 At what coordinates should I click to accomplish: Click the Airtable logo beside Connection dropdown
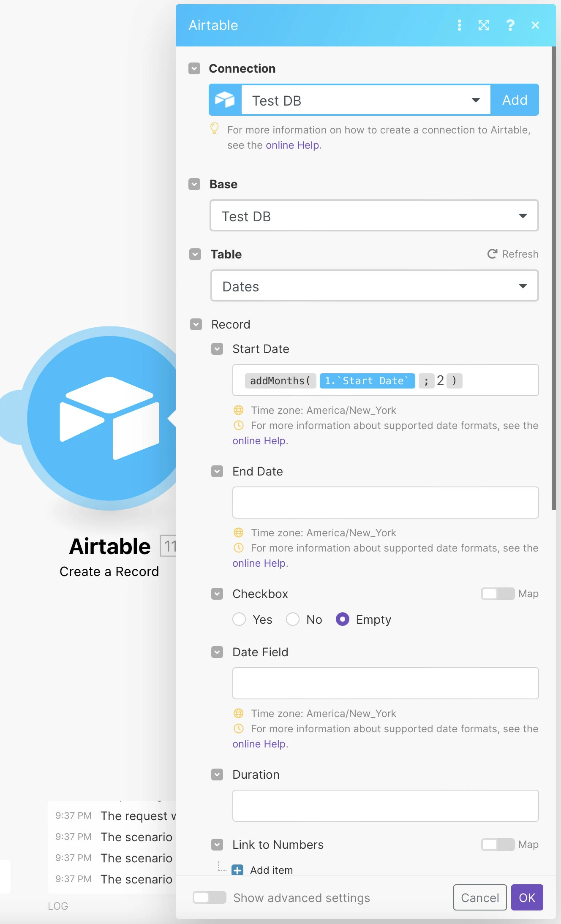[225, 100]
